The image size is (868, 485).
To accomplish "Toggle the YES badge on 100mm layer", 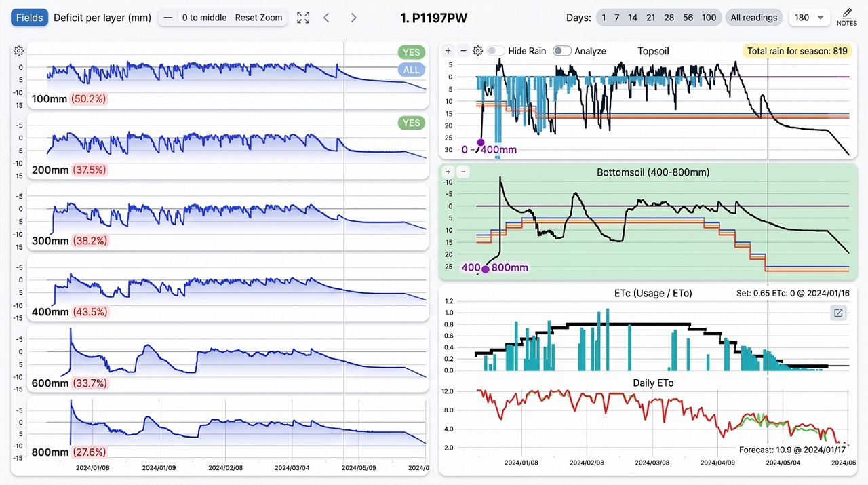I will [412, 52].
